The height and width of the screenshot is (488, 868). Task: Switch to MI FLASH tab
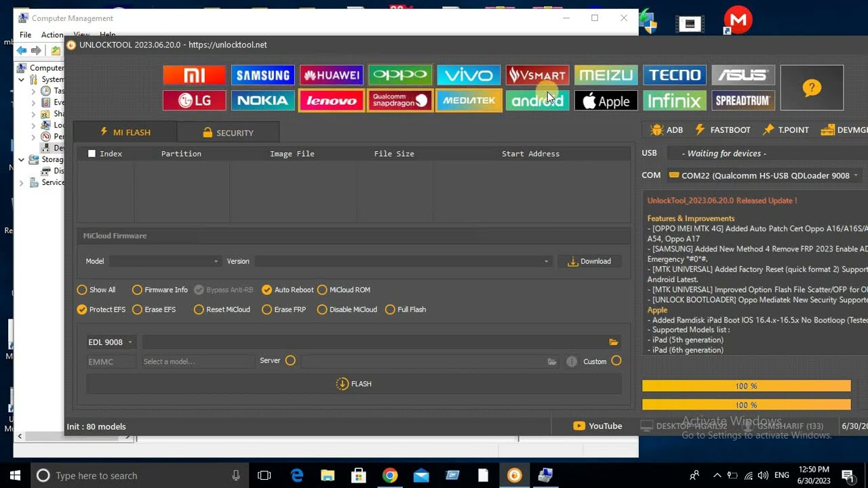click(125, 132)
